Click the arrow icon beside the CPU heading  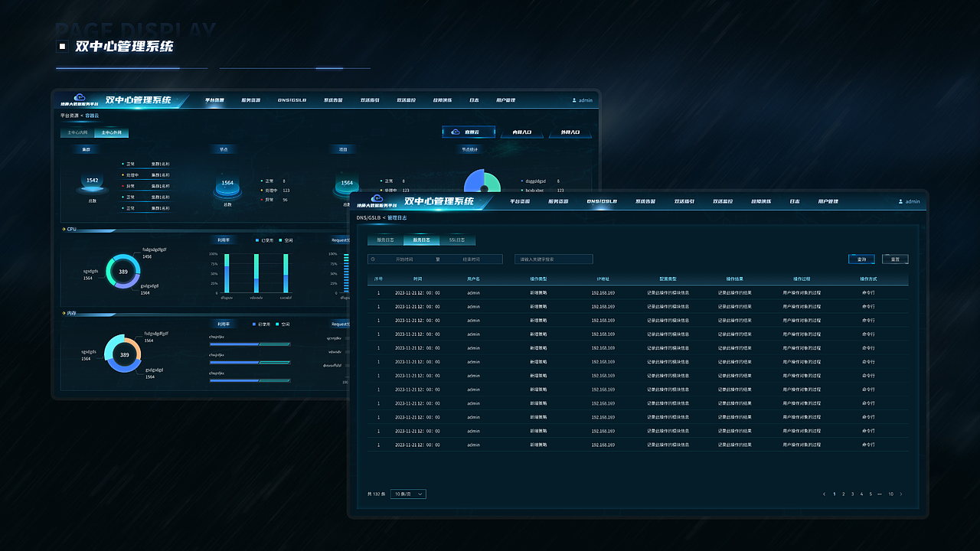(64, 229)
